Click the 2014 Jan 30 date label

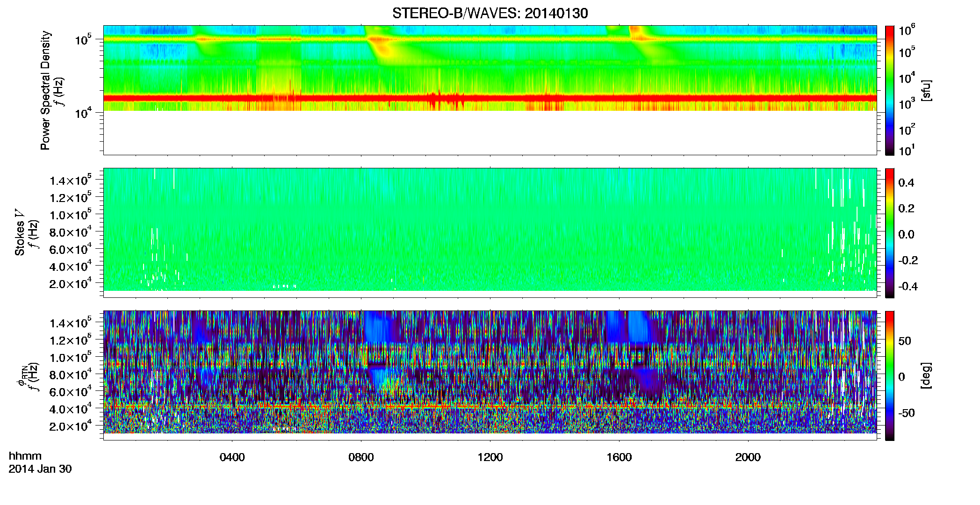pos(40,469)
